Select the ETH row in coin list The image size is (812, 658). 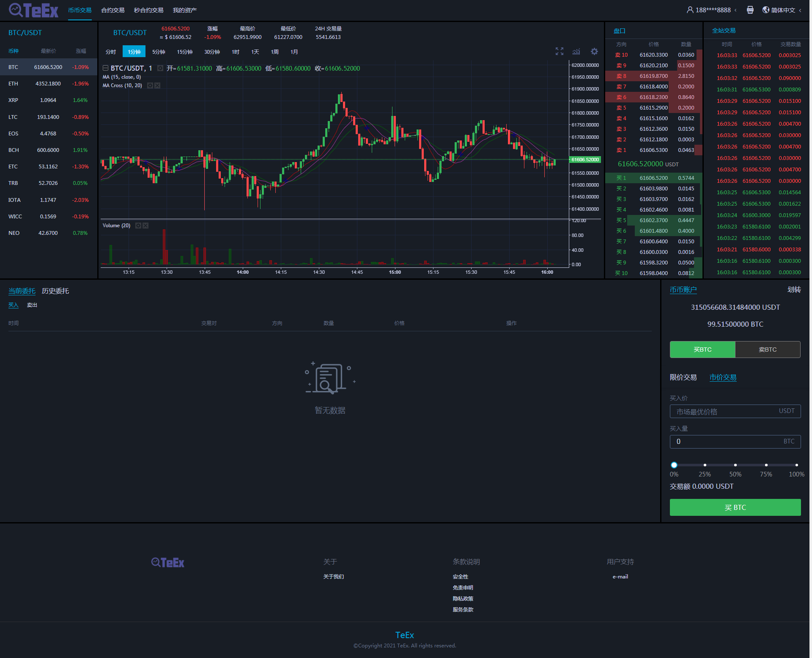click(x=49, y=84)
